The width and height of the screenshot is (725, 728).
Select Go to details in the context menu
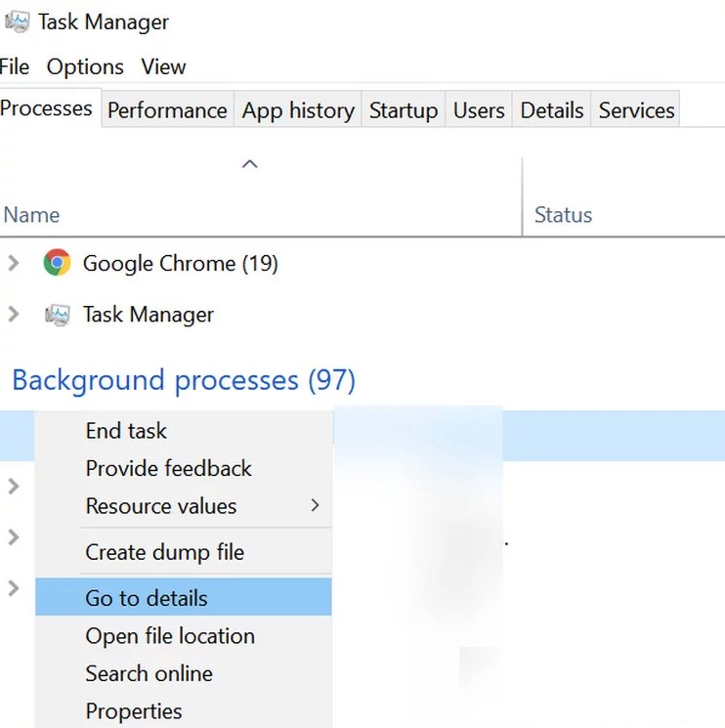click(147, 598)
